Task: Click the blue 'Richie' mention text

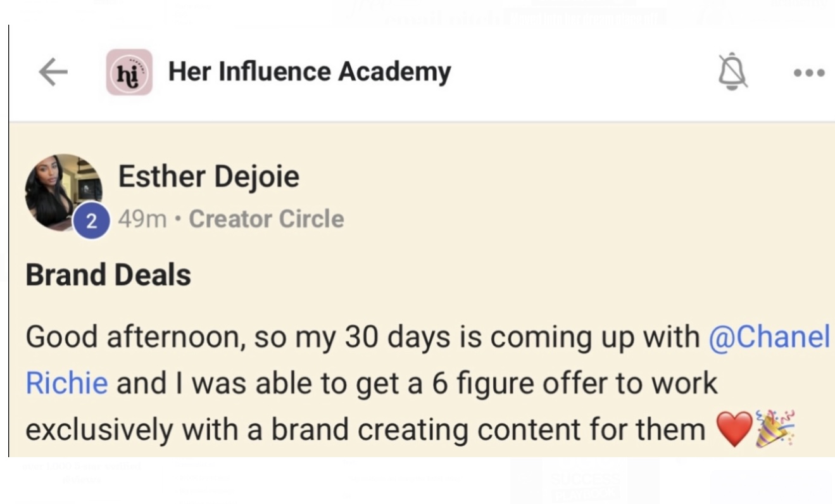Action: click(66, 383)
